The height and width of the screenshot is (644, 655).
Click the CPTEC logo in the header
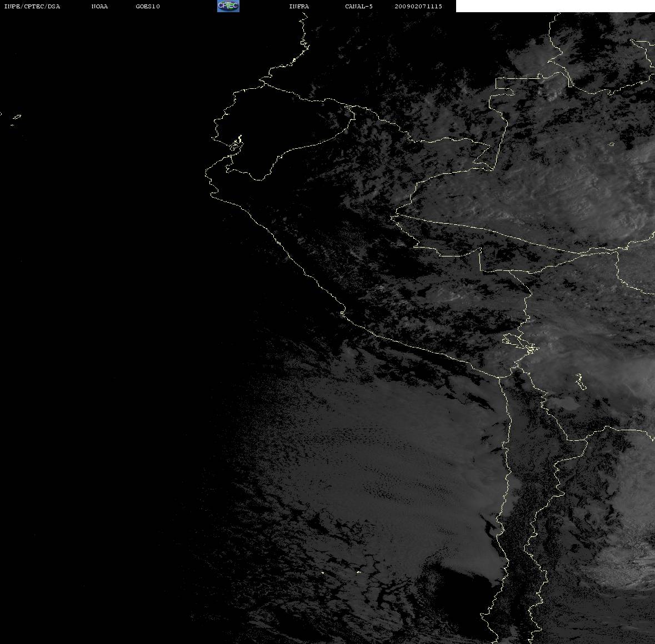pos(228,6)
